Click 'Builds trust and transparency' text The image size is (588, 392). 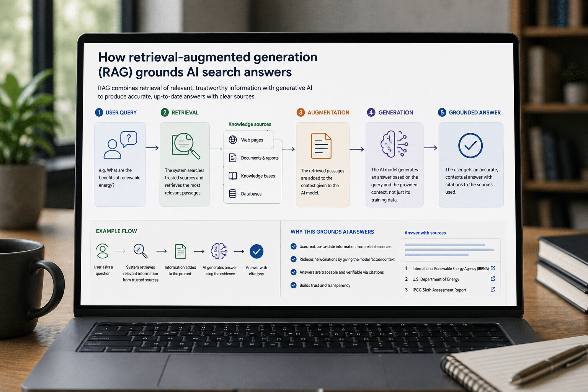click(x=325, y=285)
